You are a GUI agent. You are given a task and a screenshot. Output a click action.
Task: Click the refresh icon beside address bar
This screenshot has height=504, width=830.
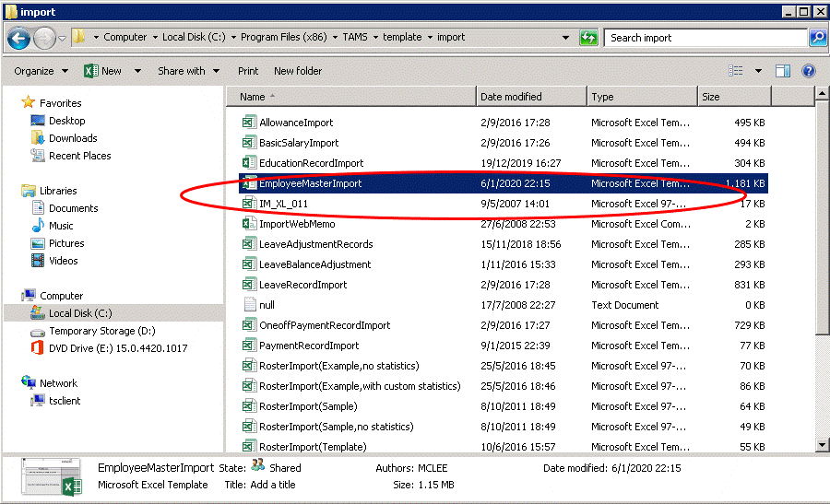pyautogui.click(x=588, y=38)
